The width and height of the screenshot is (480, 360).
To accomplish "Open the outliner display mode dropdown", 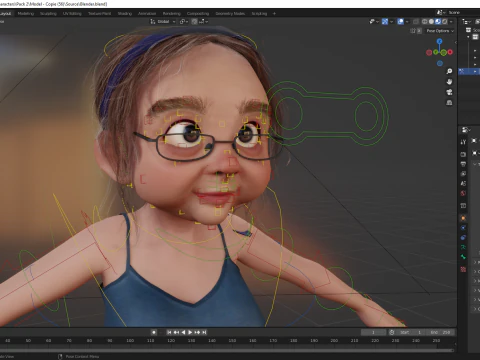I will (466, 22).
